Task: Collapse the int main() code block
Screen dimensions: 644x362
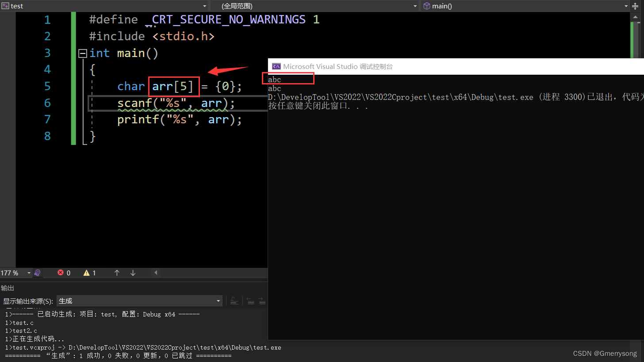Action: [82, 53]
